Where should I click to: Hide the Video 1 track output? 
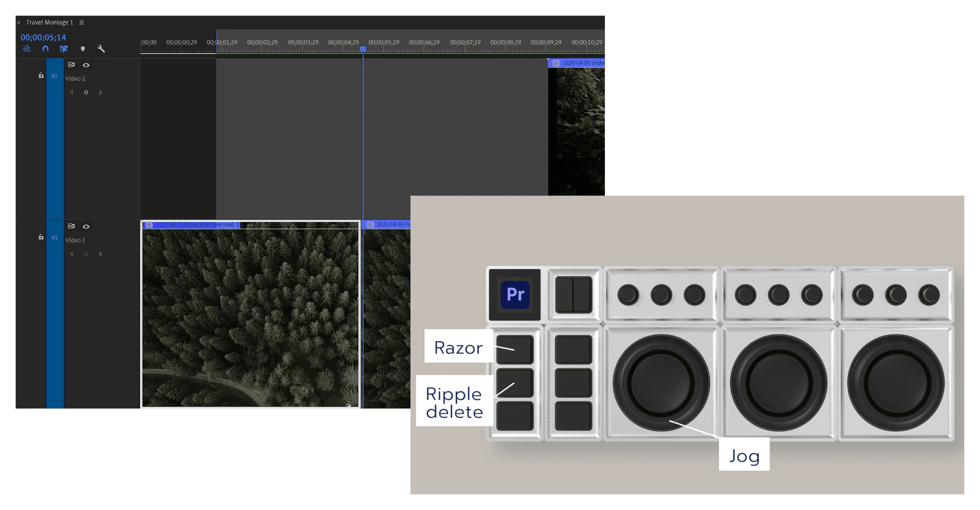coord(86,226)
